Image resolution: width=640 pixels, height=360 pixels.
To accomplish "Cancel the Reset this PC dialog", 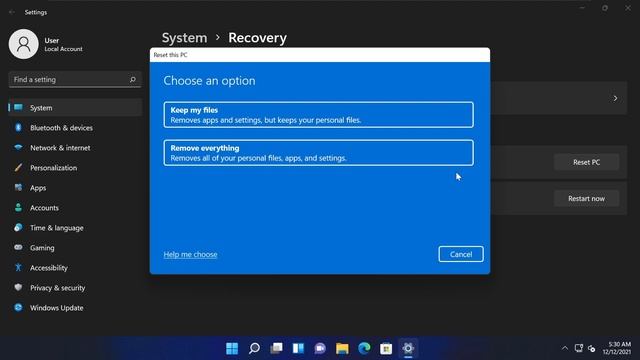I will [x=461, y=254].
